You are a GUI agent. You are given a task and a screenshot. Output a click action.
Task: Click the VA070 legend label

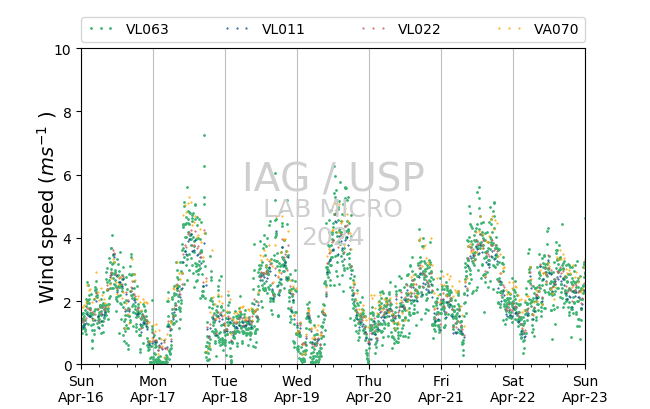click(556, 29)
